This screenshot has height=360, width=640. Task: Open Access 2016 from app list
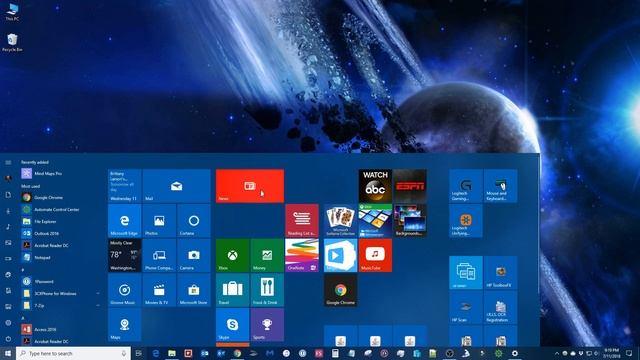point(59,329)
